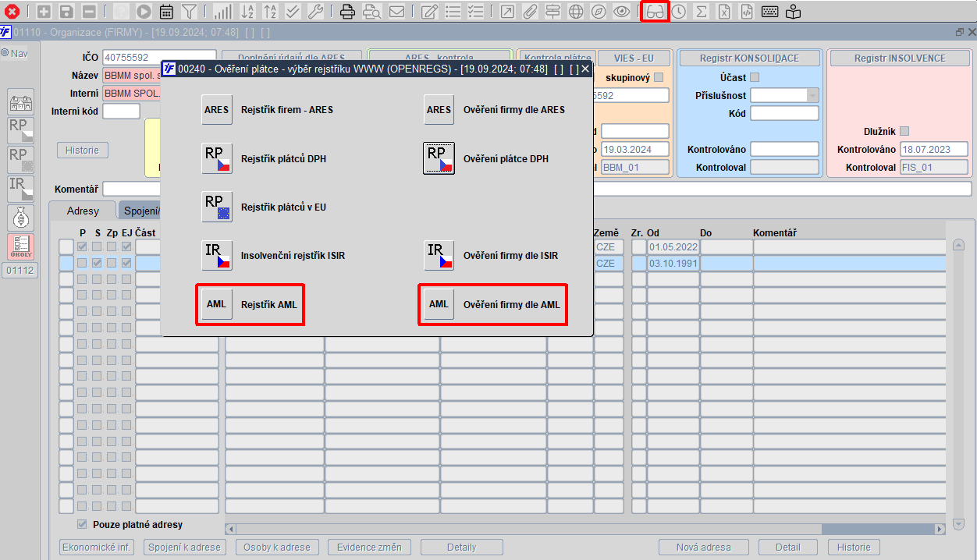Open print preview with the printer-magnifier icon
Viewport: 977px width, 560px height.
click(x=371, y=12)
